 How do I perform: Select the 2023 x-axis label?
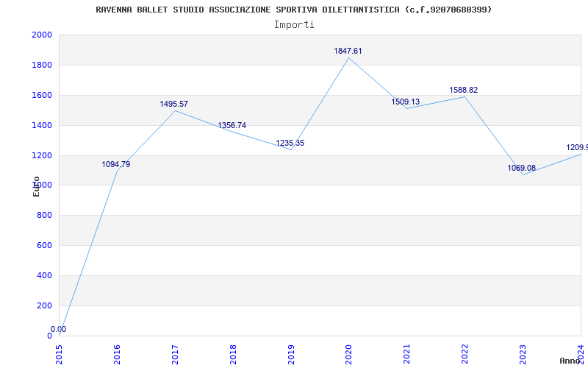(x=523, y=354)
